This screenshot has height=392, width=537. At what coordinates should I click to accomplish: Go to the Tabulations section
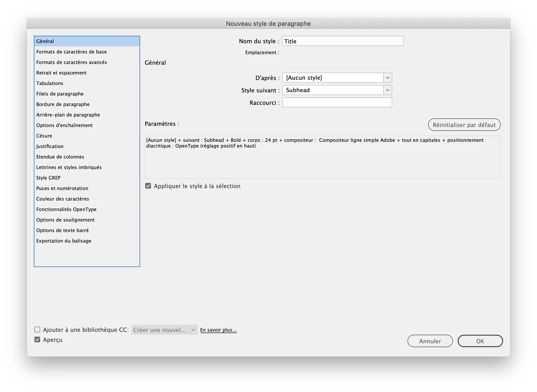coord(50,83)
